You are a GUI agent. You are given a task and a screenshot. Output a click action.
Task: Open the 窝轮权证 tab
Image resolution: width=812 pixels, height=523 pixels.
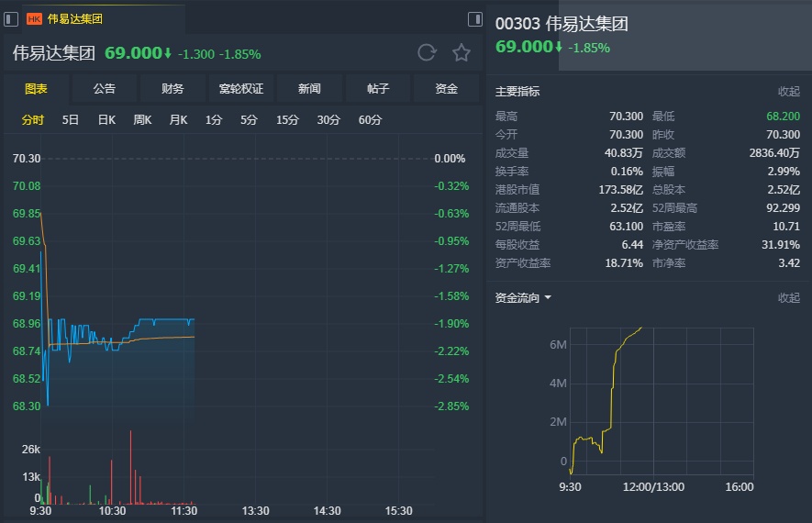[x=240, y=89]
